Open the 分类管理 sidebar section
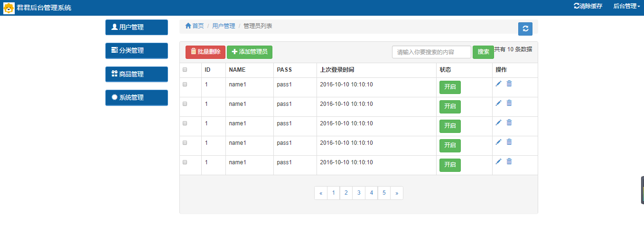The width and height of the screenshot is (644, 226). pos(137,51)
